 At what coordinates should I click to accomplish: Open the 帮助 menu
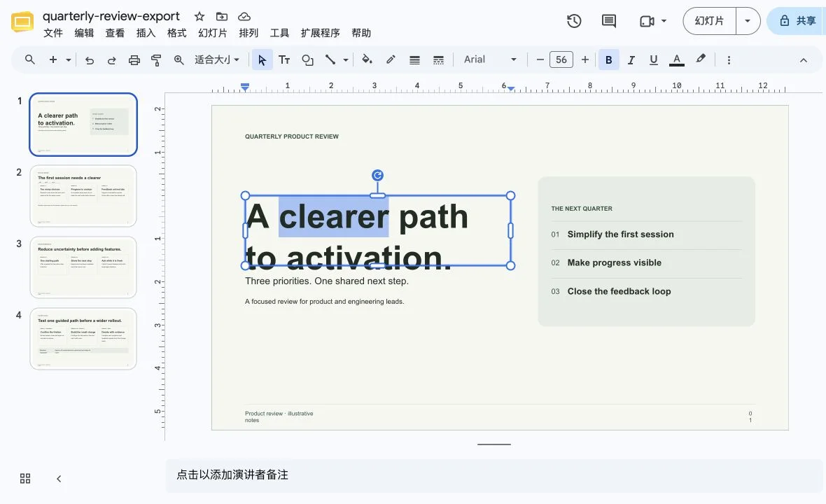[x=361, y=33]
